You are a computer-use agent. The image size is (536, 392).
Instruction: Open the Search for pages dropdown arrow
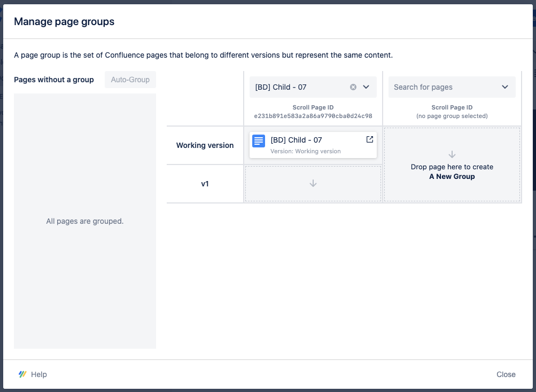point(505,87)
